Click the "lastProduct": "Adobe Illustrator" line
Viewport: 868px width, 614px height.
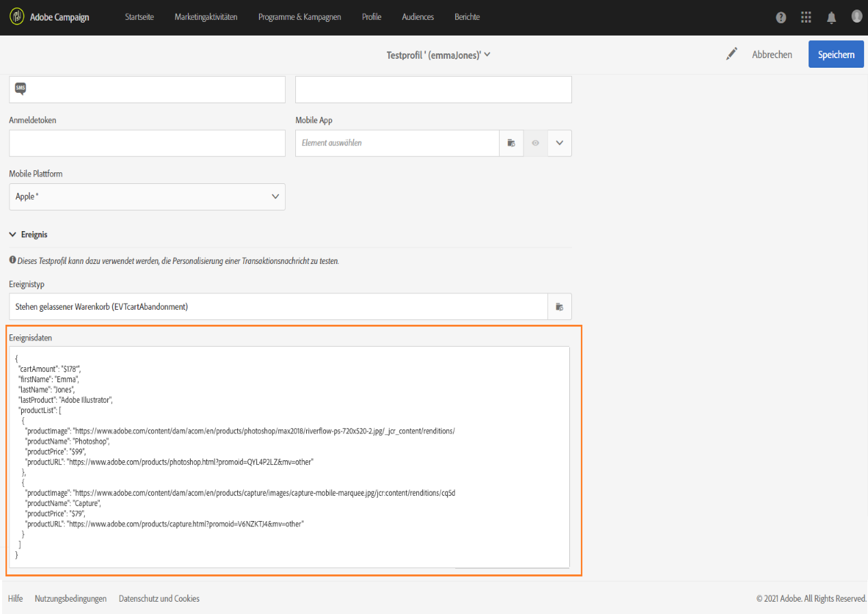point(66,399)
